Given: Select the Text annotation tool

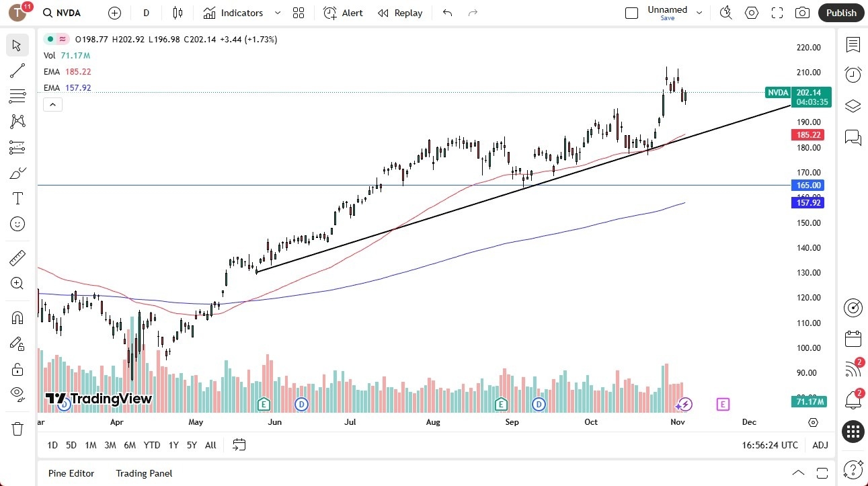Looking at the screenshot, I should point(17,198).
